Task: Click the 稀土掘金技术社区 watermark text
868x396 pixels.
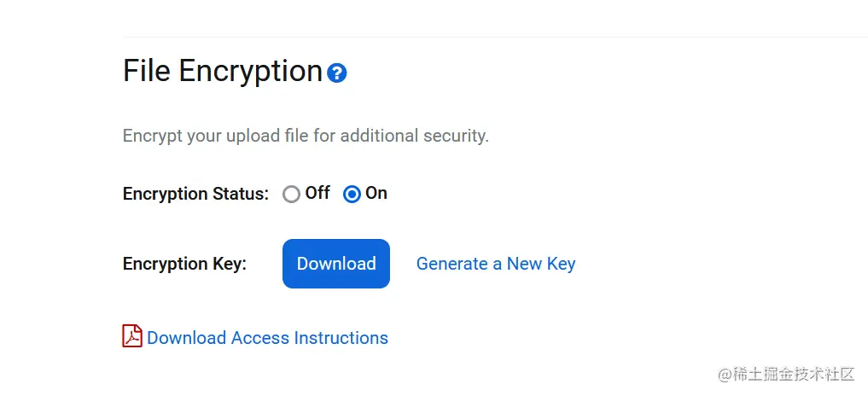Action: tap(787, 375)
